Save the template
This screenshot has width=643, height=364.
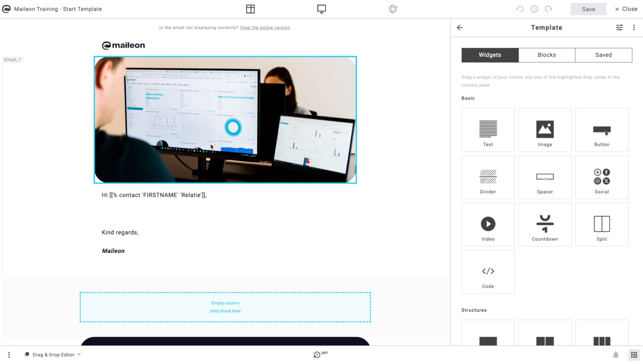(x=588, y=9)
